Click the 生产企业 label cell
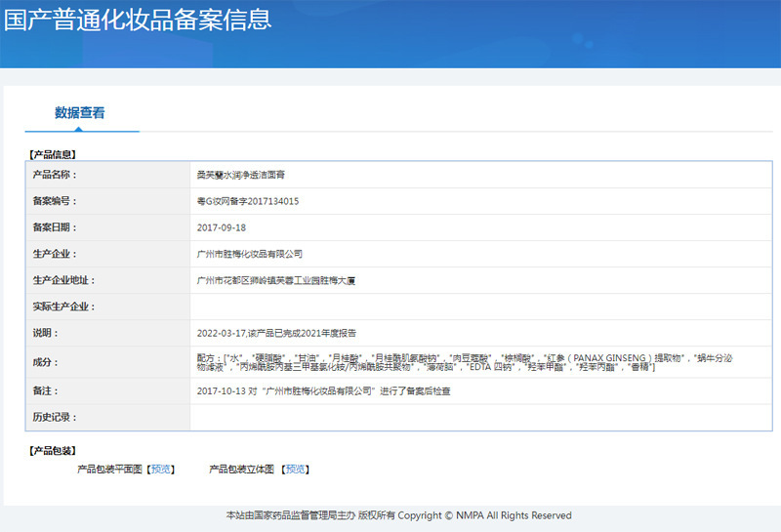The image size is (781, 532). pyautogui.click(x=108, y=254)
